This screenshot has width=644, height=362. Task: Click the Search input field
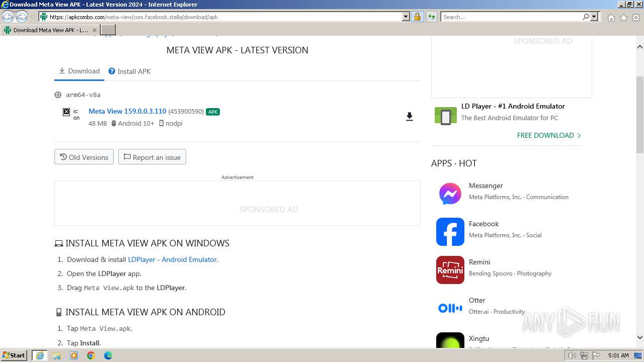(x=511, y=17)
